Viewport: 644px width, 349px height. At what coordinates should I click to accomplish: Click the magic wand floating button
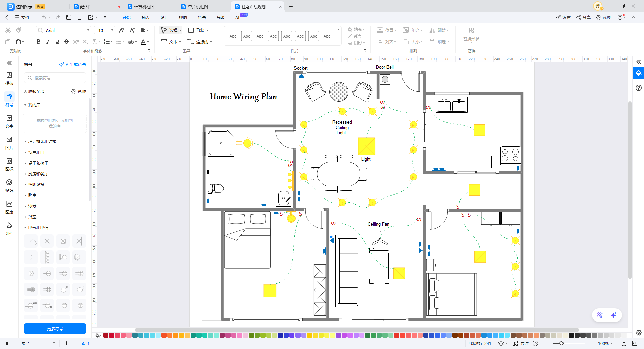point(600,315)
